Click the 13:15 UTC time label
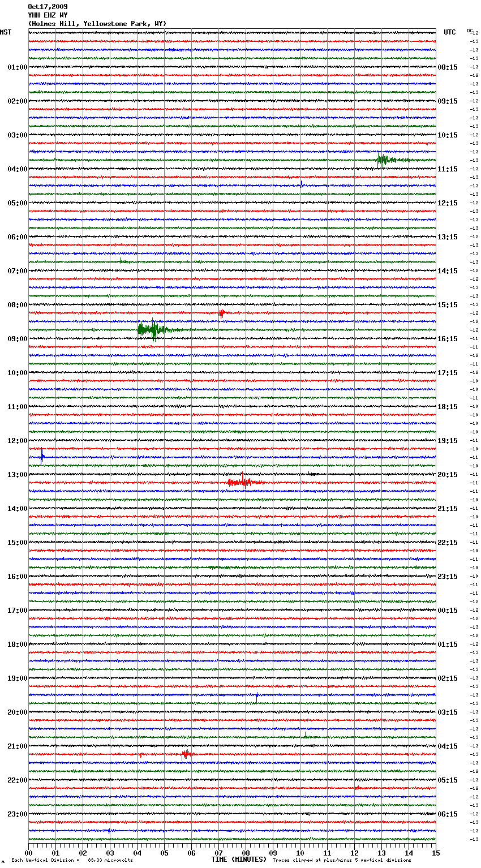This screenshot has height=868, width=481. (448, 237)
